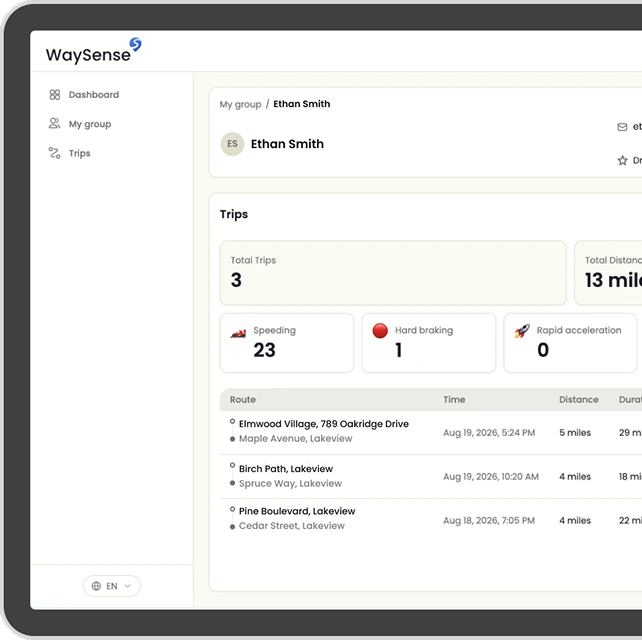Image resolution: width=642 pixels, height=640 pixels.
Task: Click the chevron beside EN
Action: click(x=128, y=586)
